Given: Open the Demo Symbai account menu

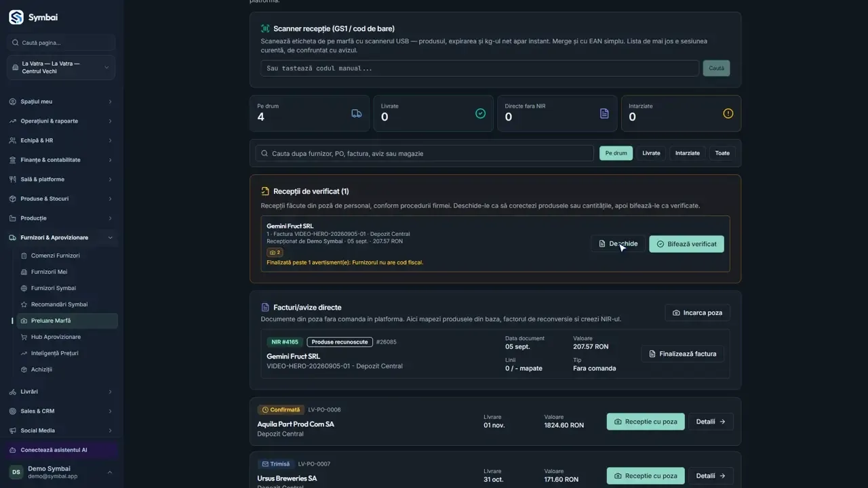Looking at the screenshot, I should [x=61, y=472].
